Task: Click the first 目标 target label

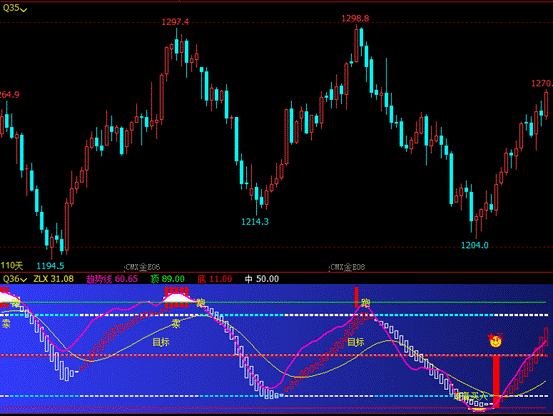Action: (x=161, y=342)
